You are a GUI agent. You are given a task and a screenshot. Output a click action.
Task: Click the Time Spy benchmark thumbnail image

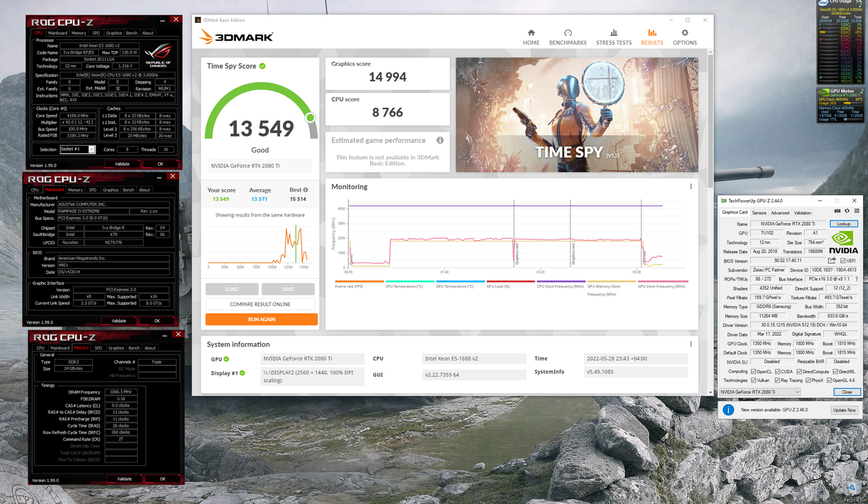coord(577,115)
